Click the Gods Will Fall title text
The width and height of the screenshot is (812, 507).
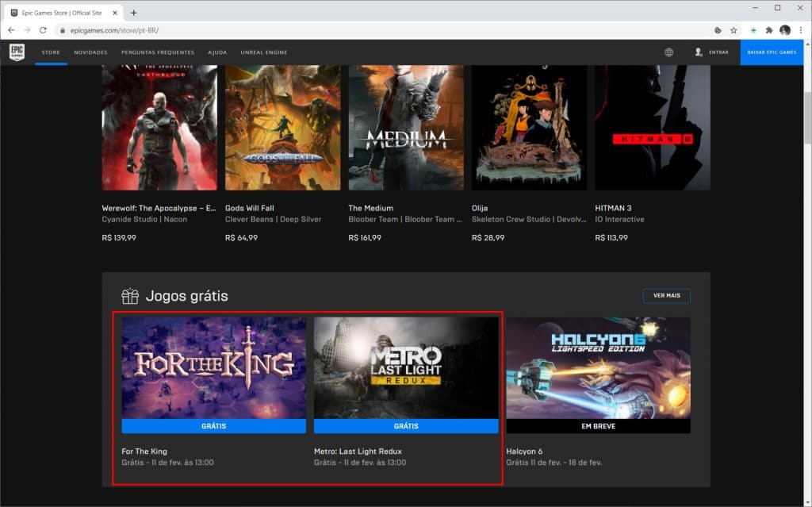(x=250, y=209)
